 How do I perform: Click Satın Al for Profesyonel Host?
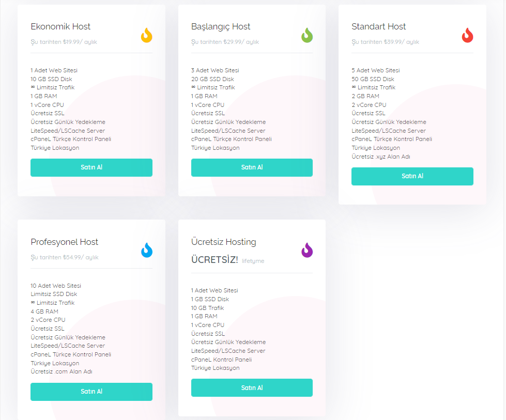coord(91,392)
